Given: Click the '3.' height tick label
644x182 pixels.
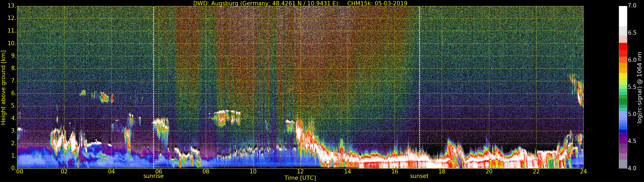Looking at the screenshot, I should (14, 131).
